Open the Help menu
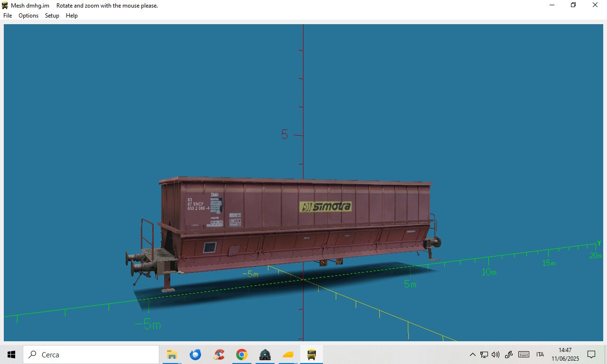607x364 pixels. pyautogui.click(x=72, y=16)
